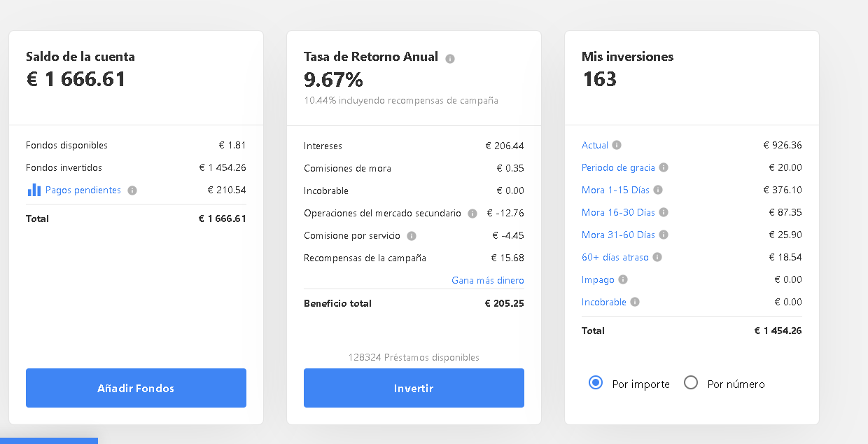The height and width of the screenshot is (444, 868).
Task: Click the account balance € 1 666.61 headline
Action: tap(76, 79)
